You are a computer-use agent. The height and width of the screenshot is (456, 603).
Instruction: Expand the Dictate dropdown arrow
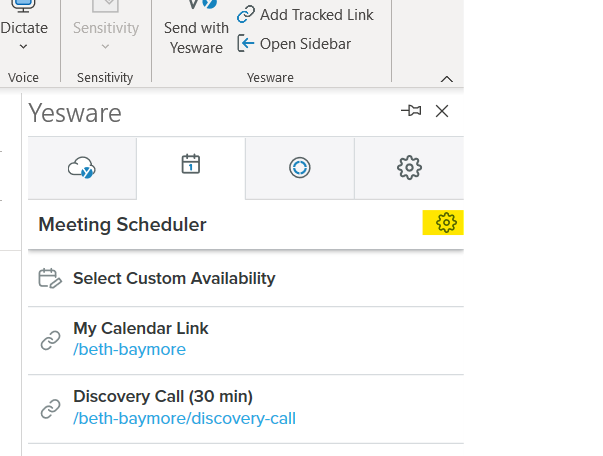pyautogui.click(x=23, y=47)
